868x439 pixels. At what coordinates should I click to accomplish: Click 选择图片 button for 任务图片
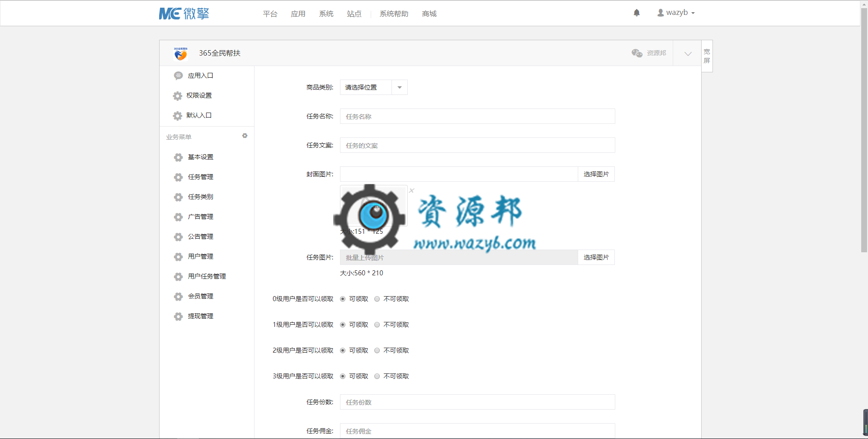[x=596, y=257]
